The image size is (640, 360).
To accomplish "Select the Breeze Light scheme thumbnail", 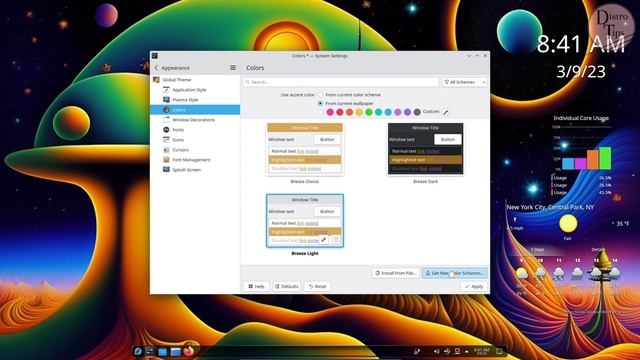I will (305, 221).
